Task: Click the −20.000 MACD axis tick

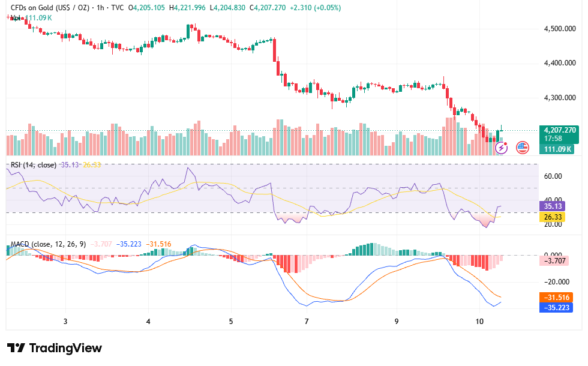Action: [x=557, y=282]
